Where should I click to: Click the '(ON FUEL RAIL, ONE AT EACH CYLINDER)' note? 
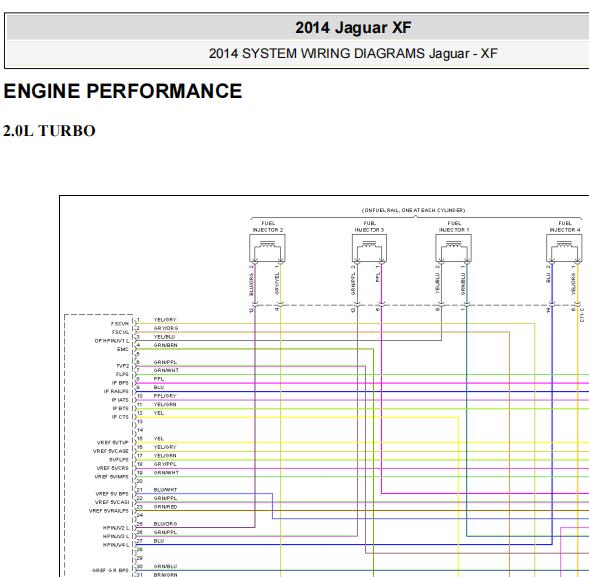(413, 210)
